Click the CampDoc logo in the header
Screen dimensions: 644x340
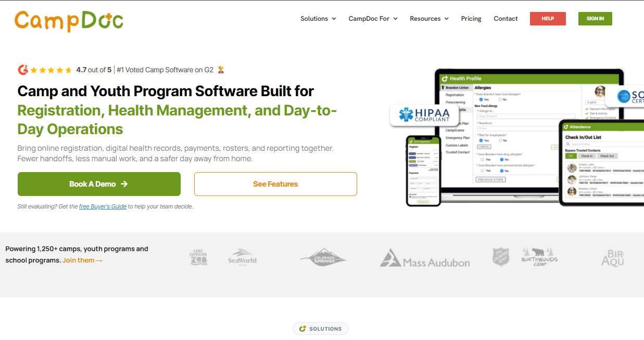[x=69, y=20]
